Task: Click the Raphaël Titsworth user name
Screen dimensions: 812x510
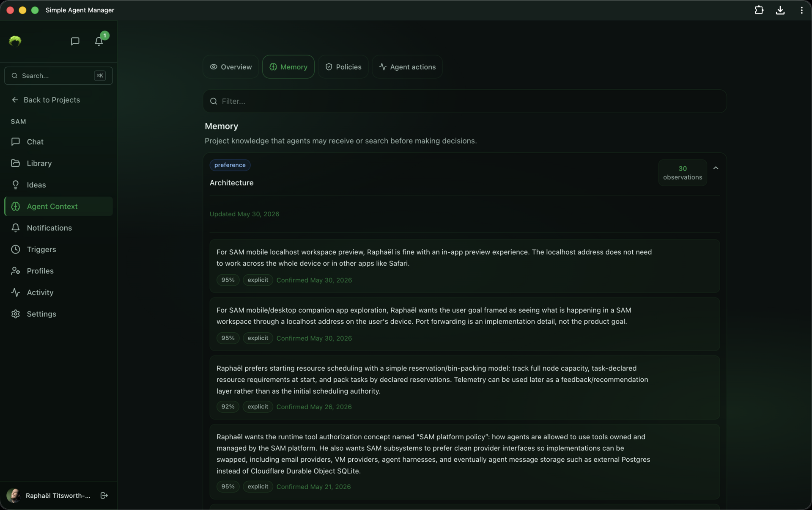Action: [58, 496]
